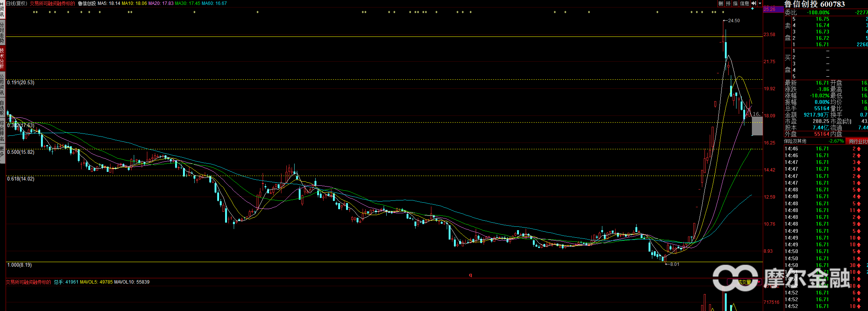Click the 预 toolbar button

728,3
